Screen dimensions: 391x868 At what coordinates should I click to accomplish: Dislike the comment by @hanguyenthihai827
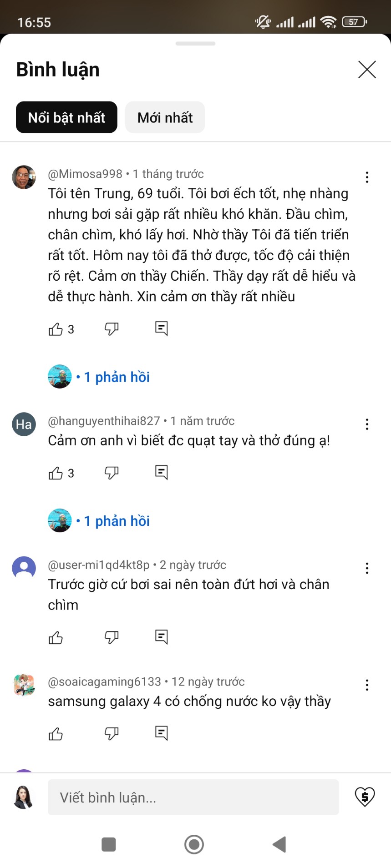click(x=112, y=473)
